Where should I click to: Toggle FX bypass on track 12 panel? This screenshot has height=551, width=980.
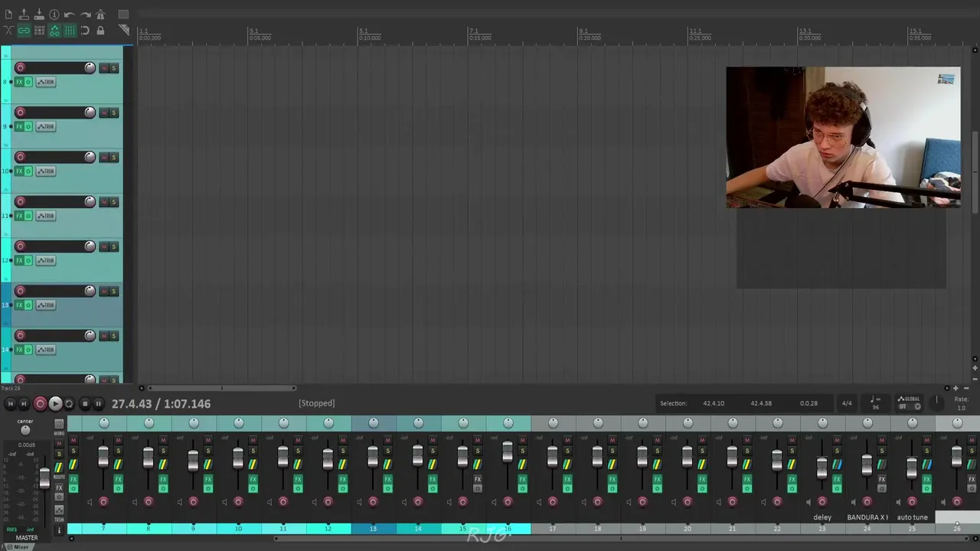[28, 260]
